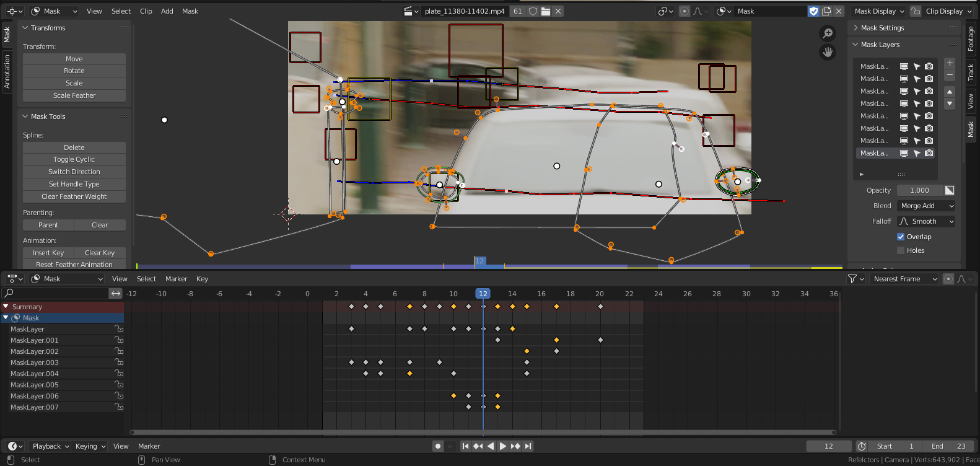The image size is (980, 466).
Task: Click the pan hand icon in viewport
Action: pos(828,52)
